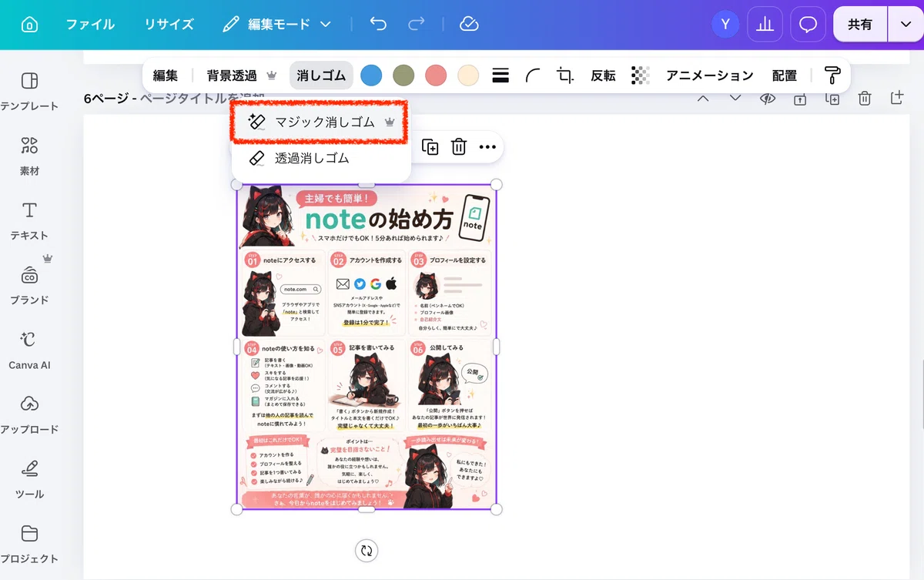Click 反転 flip option
Viewport: 924px width, 580px height.
603,75
